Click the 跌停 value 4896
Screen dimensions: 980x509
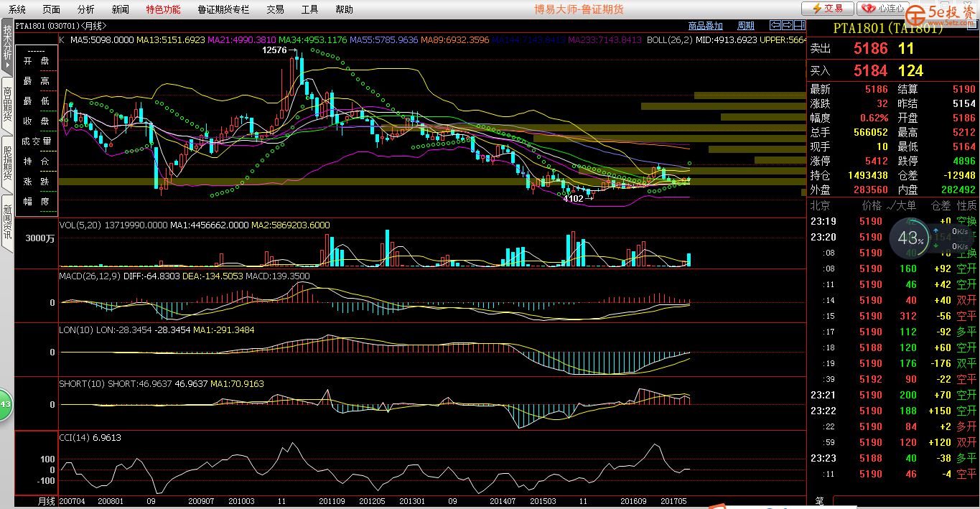pos(964,161)
